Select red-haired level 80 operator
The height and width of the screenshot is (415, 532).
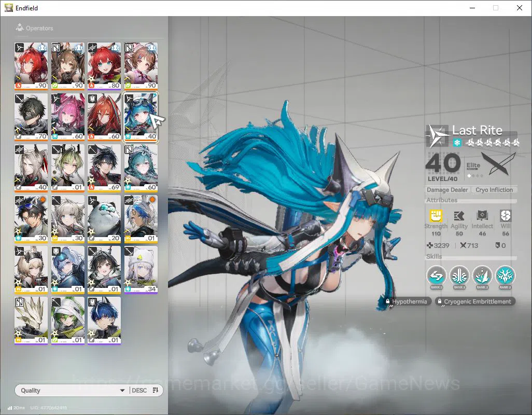coord(104,66)
